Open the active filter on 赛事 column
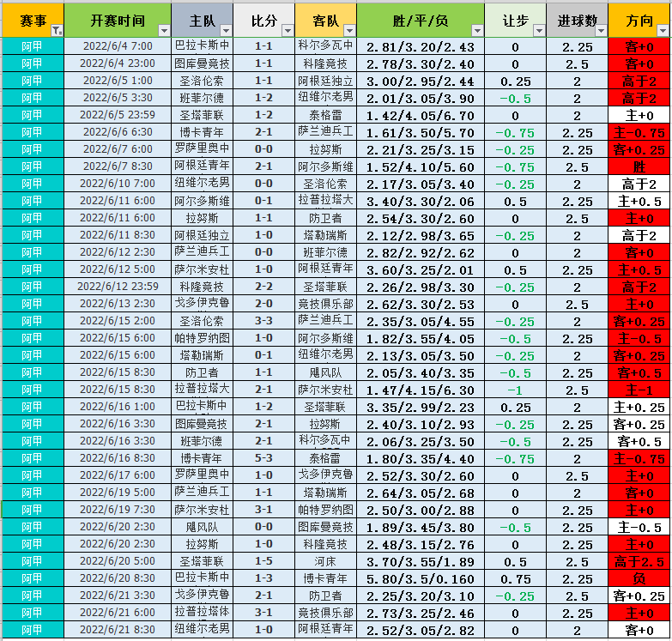672x641 pixels. point(57,31)
